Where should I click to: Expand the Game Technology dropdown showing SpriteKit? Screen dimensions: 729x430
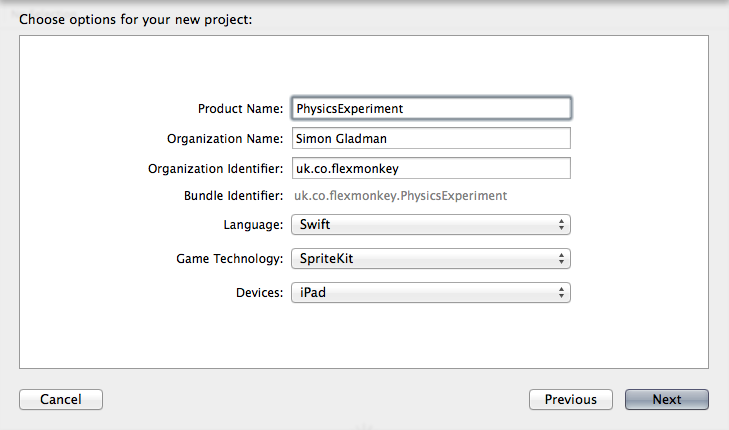pyautogui.click(x=430, y=259)
